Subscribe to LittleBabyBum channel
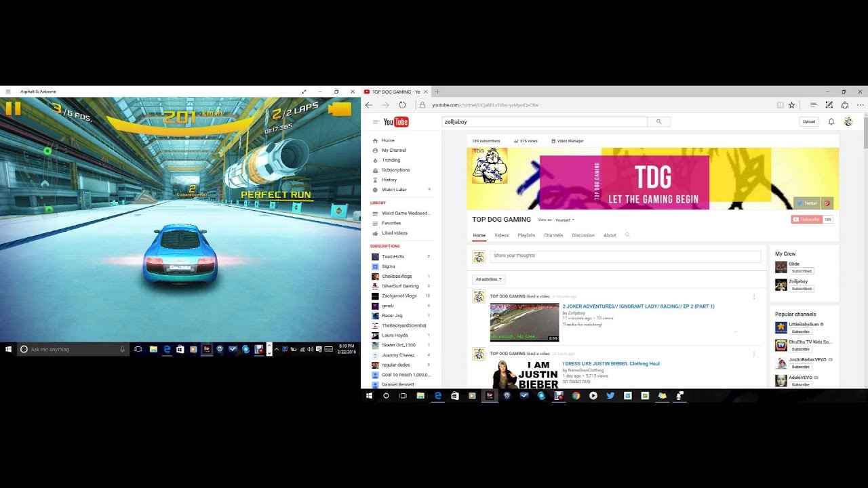 800,331
